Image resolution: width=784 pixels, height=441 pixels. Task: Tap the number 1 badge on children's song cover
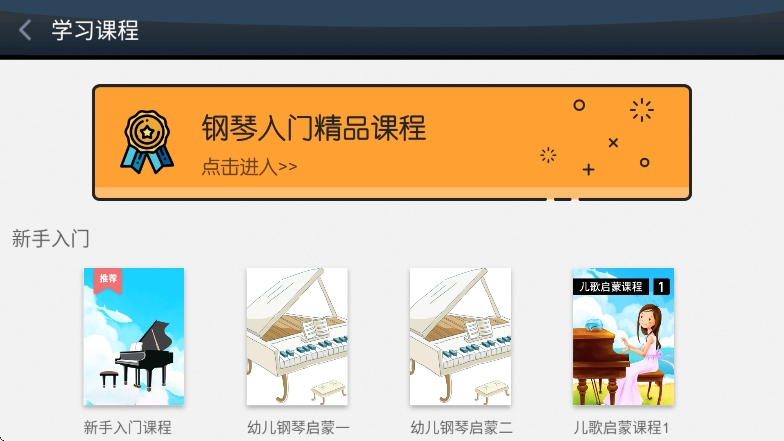click(x=661, y=286)
